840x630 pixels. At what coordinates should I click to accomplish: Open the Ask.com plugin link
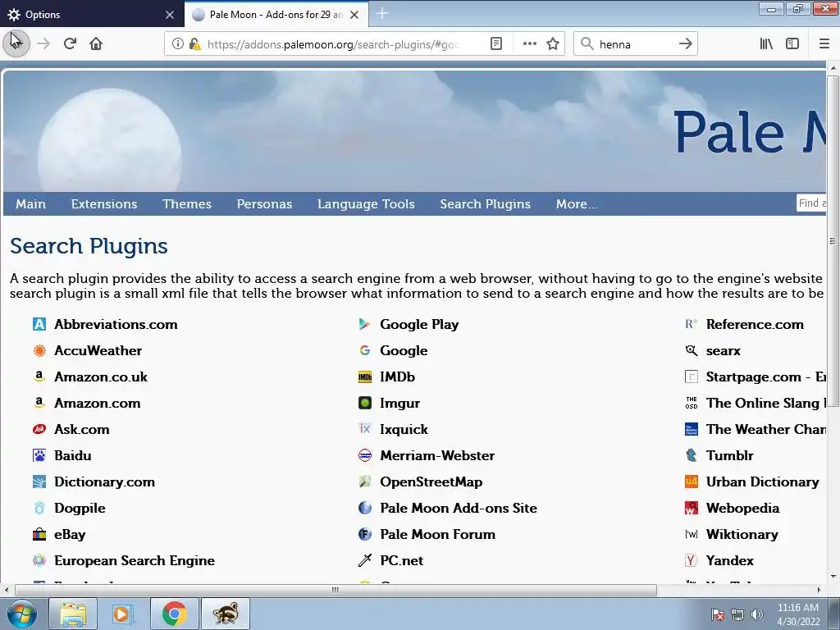point(81,429)
